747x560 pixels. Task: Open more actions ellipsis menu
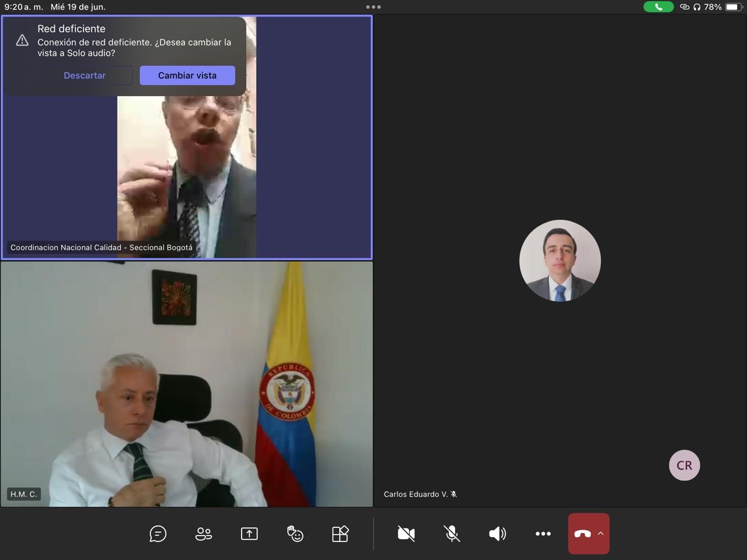543,534
